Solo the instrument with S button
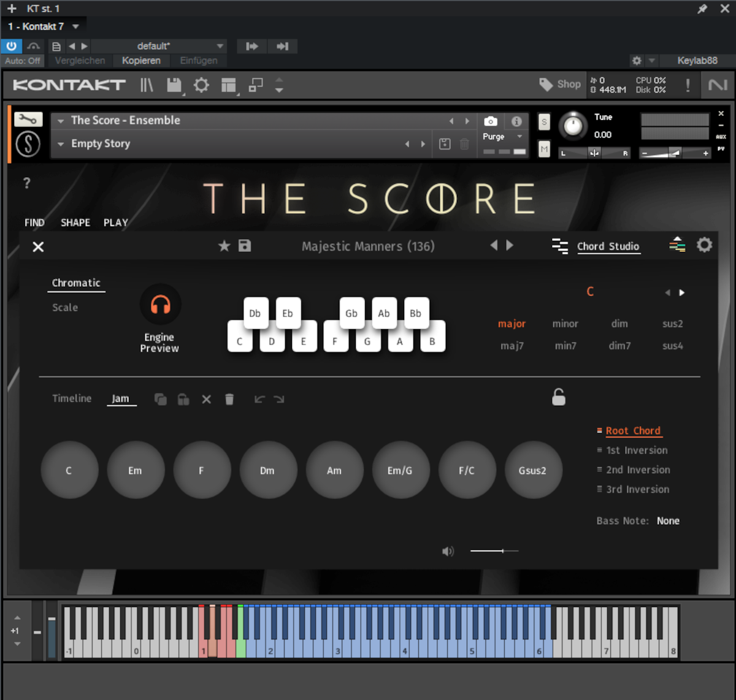The width and height of the screenshot is (736, 700). [544, 122]
